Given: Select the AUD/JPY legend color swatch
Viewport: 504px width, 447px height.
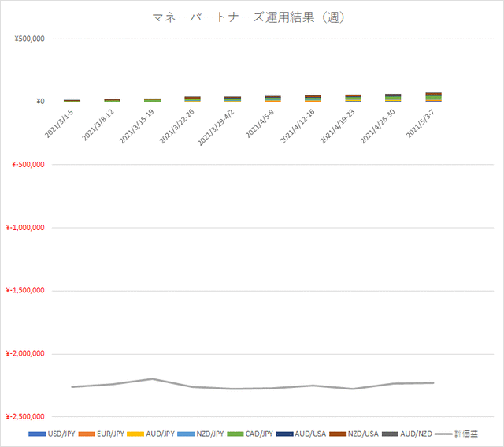Looking at the screenshot, I should click(135, 434).
